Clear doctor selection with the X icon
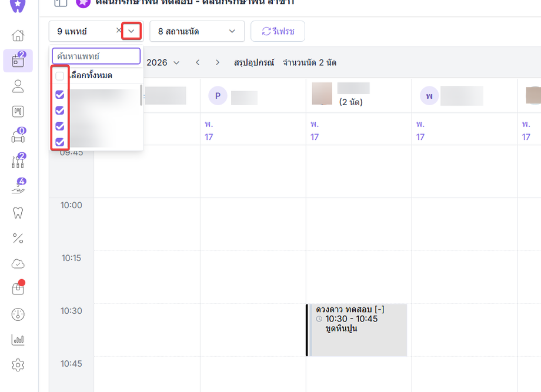 coord(119,31)
